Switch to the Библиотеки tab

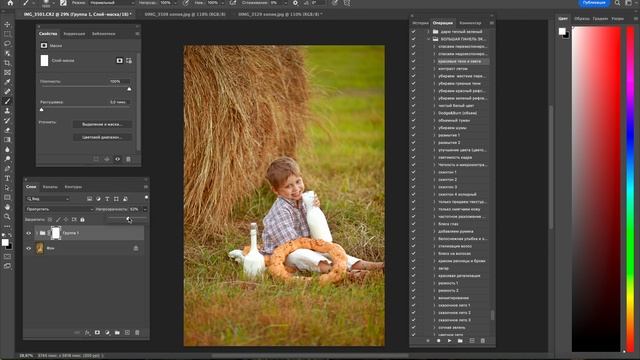point(104,34)
